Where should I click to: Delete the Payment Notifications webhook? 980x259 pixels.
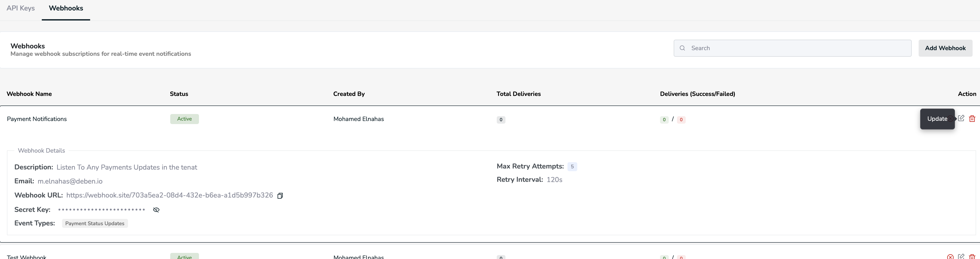pyautogui.click(x=972, y=118)
